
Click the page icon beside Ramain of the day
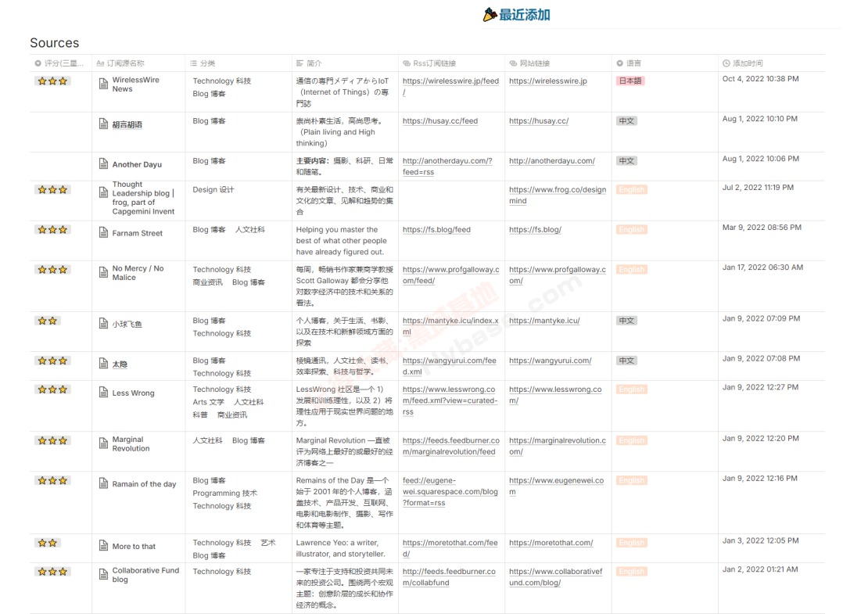point(103,483)
